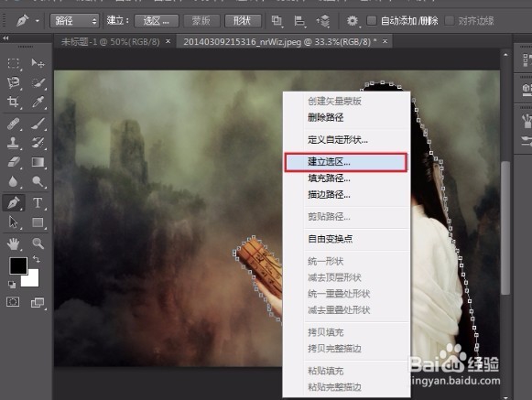532x400 pixels.
Task: Reset default foreground and background colors
Action: [12, 285]
